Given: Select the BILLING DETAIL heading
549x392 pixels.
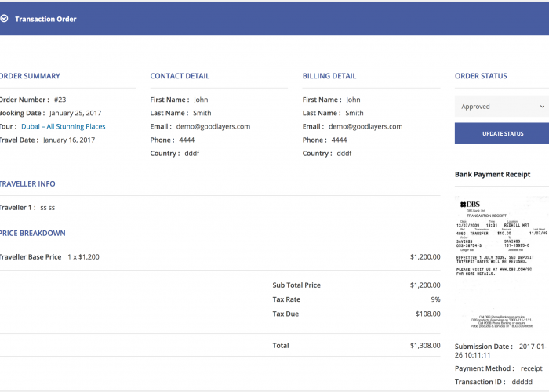Looking at the screenshot, I should point(329,76).
